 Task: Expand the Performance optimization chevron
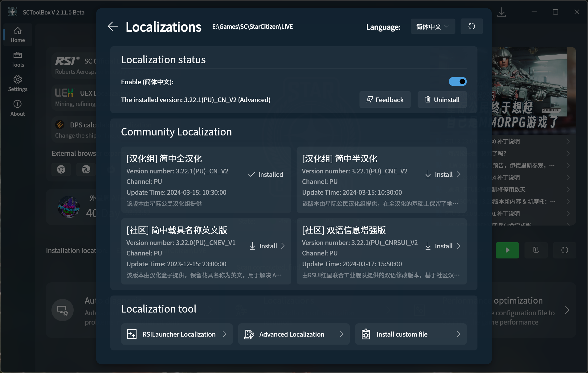click(567, 310)
